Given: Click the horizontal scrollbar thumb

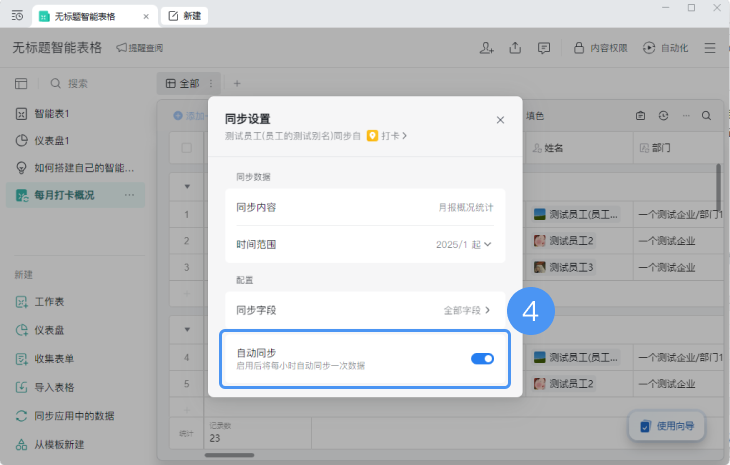Looking at the screenshot, I should (229, 455).
